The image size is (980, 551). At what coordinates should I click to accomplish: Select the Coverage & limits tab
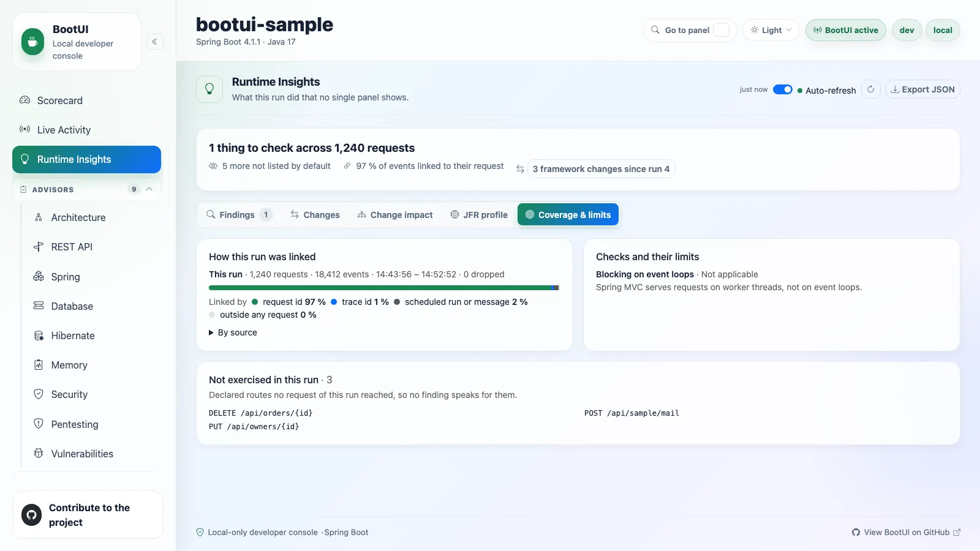(568, 215)
